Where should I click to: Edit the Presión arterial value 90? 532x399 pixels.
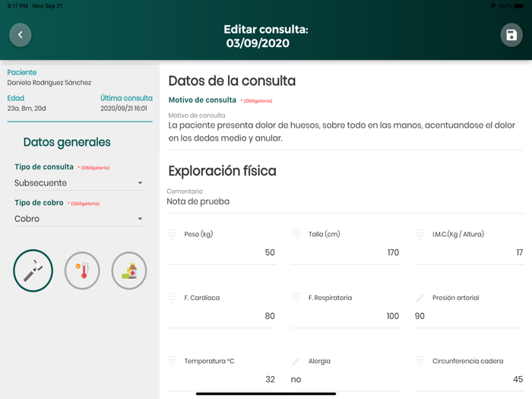[470, 316]
